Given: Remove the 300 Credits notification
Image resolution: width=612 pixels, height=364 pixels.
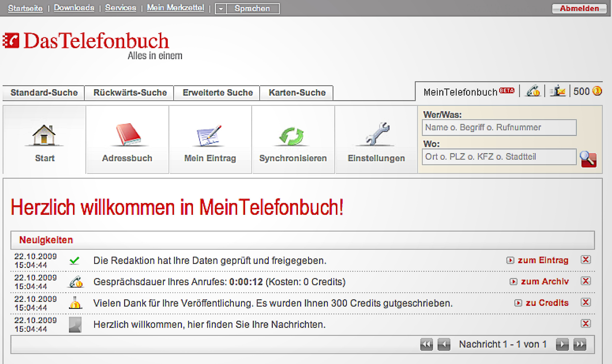Looking at the screenshot, I should 585,302.
